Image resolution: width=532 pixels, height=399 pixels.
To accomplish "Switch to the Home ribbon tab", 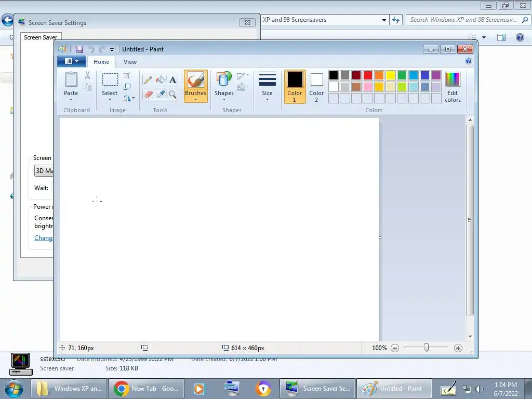I will point(101,62).
